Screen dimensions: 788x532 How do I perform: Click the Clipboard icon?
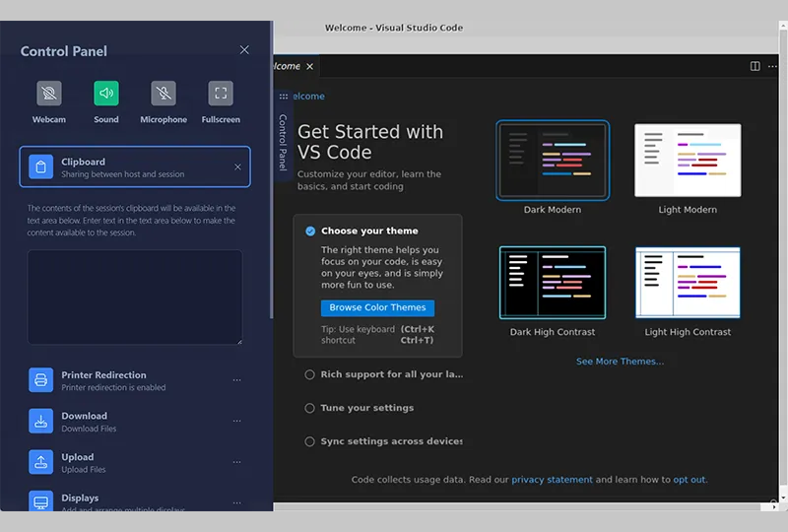tap(40, 166)
